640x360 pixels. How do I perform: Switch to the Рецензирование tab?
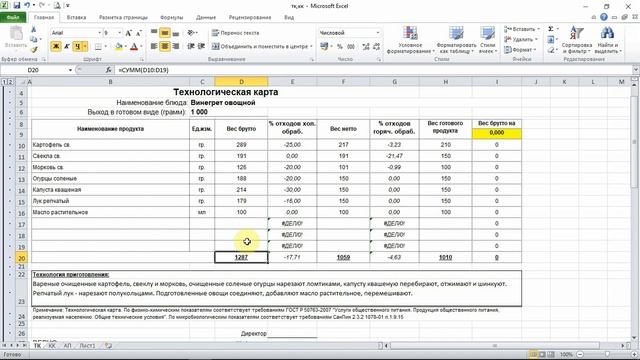(250, 18)
